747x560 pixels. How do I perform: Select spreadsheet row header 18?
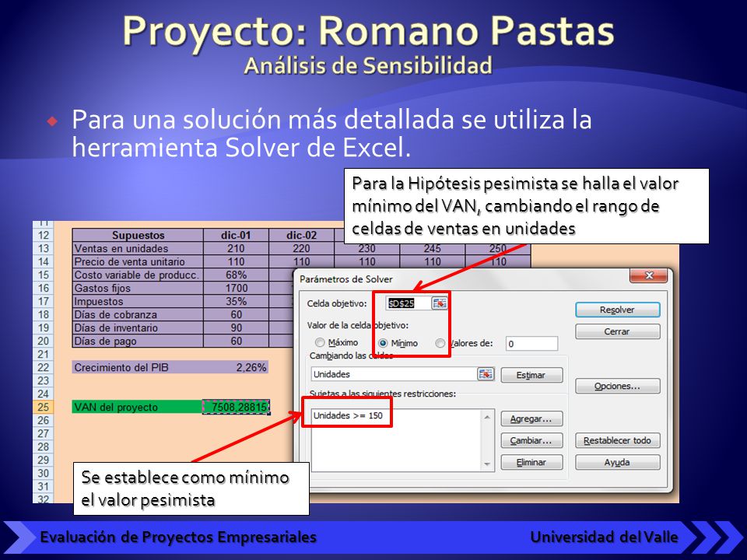point(43,314)
